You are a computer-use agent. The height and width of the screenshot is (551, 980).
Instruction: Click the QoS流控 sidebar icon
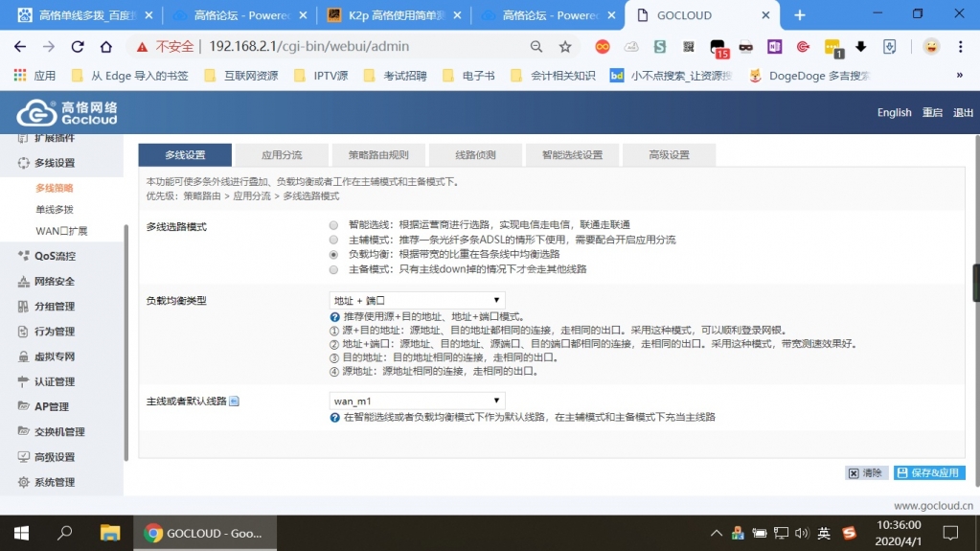[x=24, y=256]
